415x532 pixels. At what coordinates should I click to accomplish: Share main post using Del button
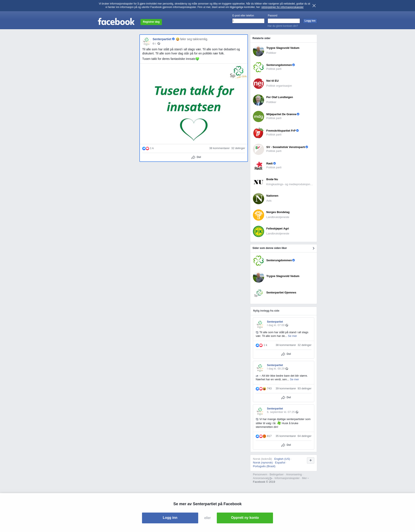coord(196,157)
